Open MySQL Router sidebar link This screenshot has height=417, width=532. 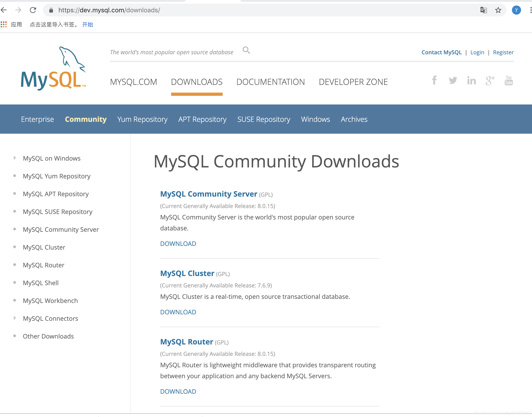pos(43,265)
